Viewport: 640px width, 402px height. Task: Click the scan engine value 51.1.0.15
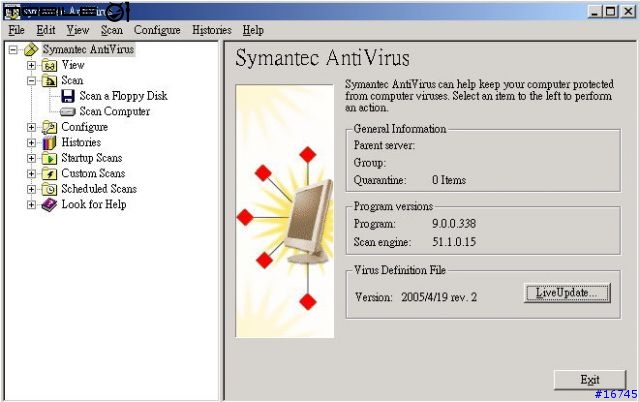pos(454,242)
